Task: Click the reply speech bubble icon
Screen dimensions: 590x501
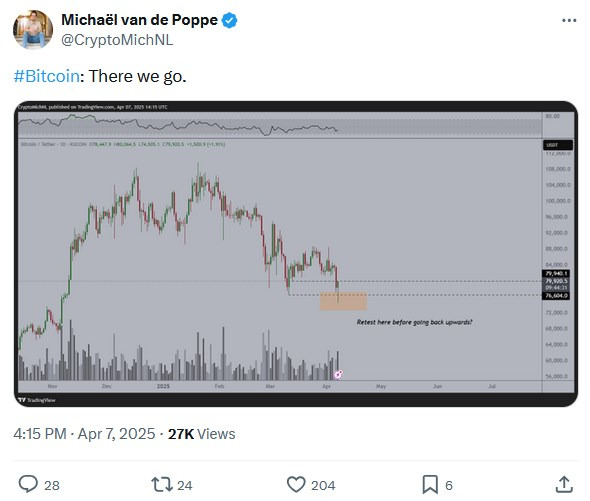Action: coord(28,484)
